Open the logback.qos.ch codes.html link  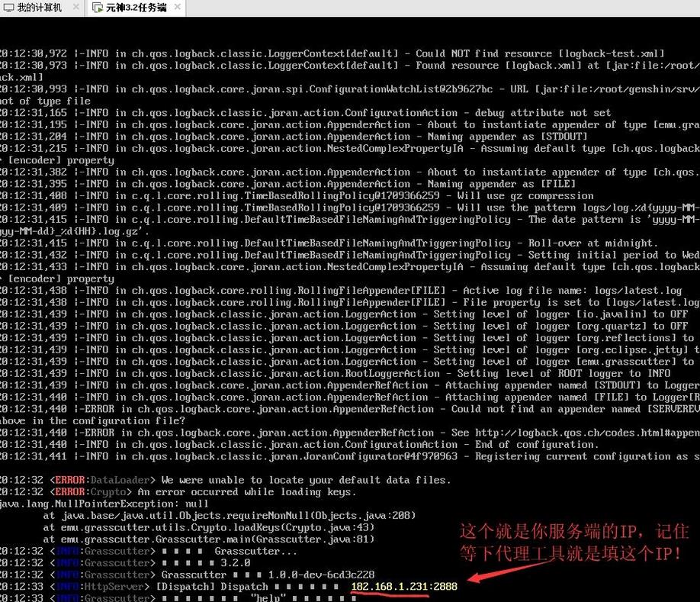tap(587, 433)
